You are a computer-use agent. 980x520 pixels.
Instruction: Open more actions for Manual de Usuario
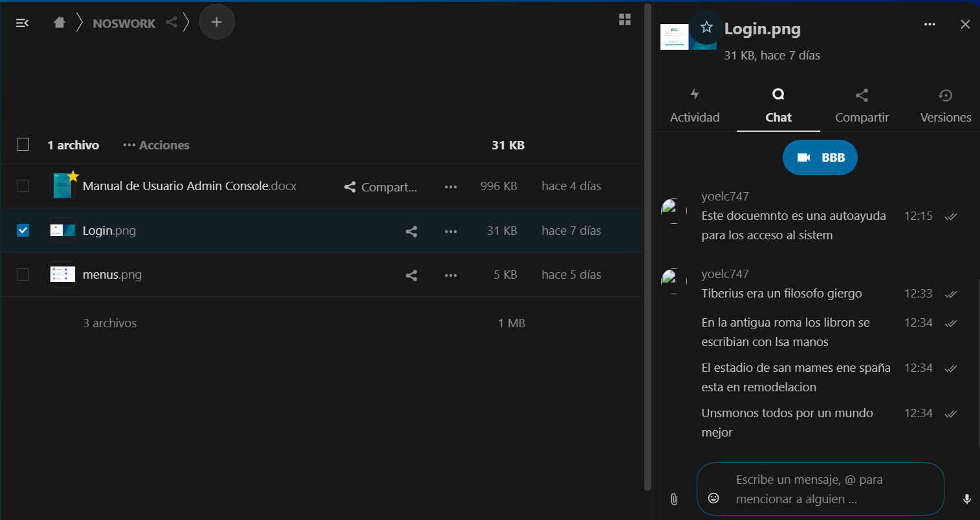pos(451,187)
